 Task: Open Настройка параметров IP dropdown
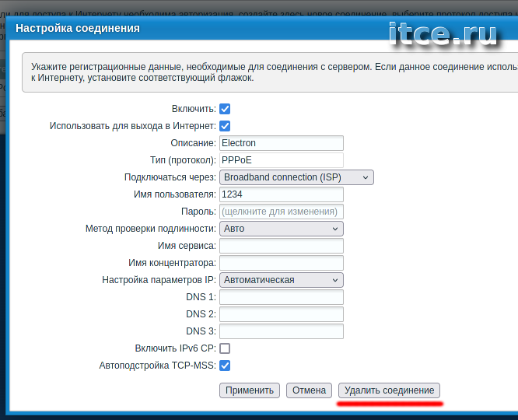pyautogui.click(x=281, y=280)
